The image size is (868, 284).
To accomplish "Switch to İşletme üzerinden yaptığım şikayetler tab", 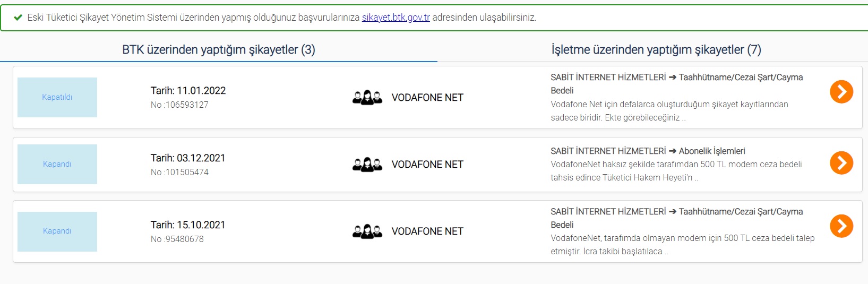I will click(x=656, y=50).
